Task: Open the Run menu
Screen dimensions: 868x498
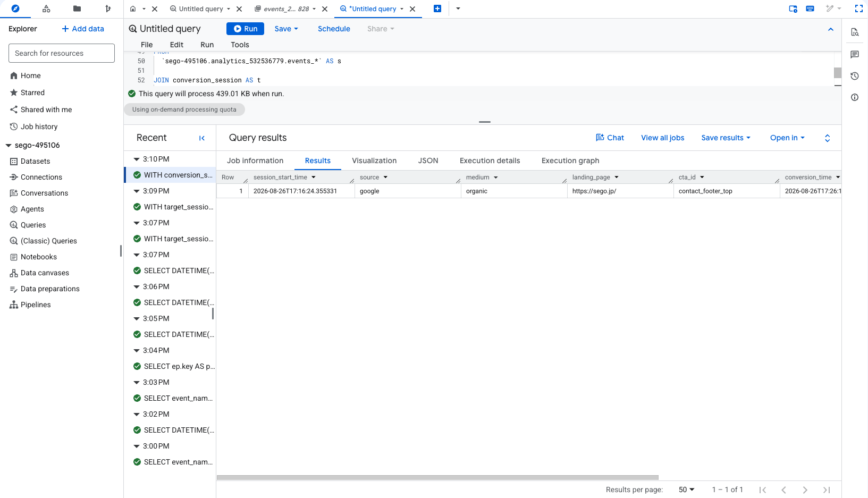Action: (207, 45)
